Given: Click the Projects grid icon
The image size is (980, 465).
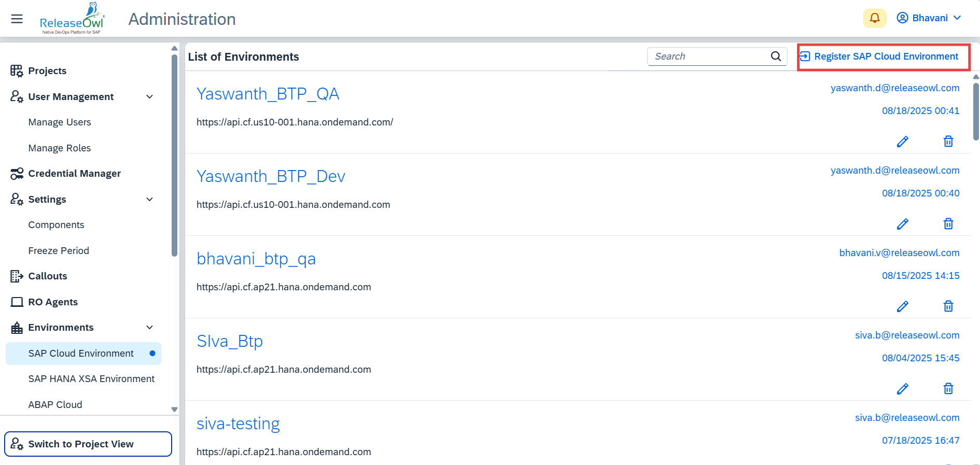Looking at the screenshot, I should coord(17,71).
